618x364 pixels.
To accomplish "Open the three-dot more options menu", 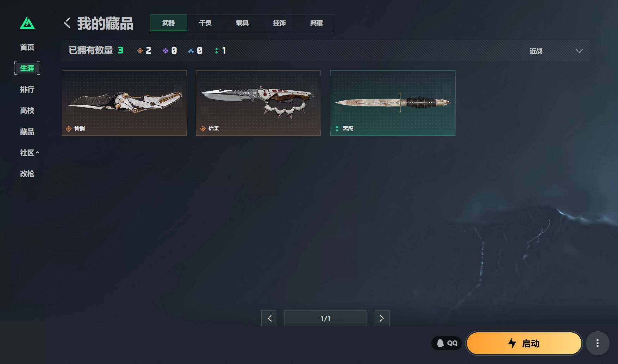I will (598, 343).
